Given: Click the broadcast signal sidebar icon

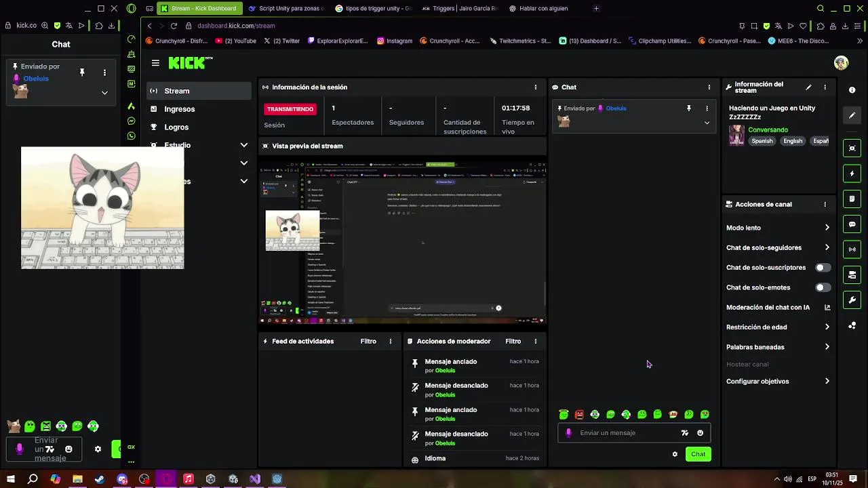Looking at the screenshot, I should pyautogui.click(x=852, y=249).
